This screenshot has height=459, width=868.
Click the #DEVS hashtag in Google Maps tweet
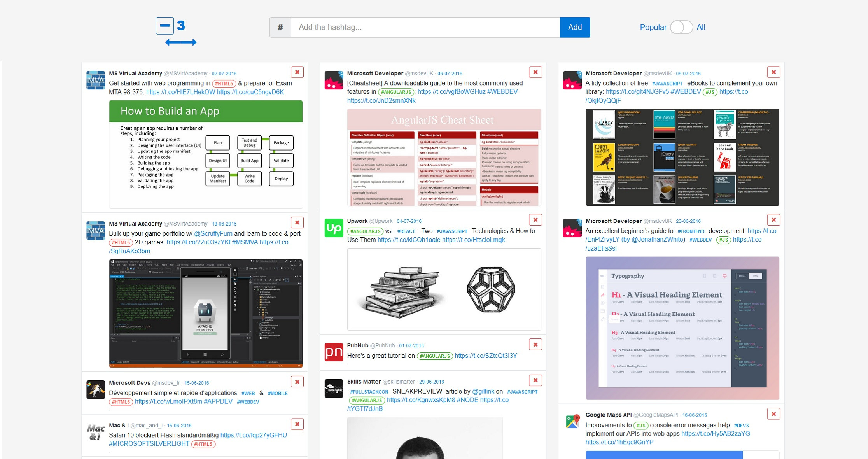tap(741, 425)
